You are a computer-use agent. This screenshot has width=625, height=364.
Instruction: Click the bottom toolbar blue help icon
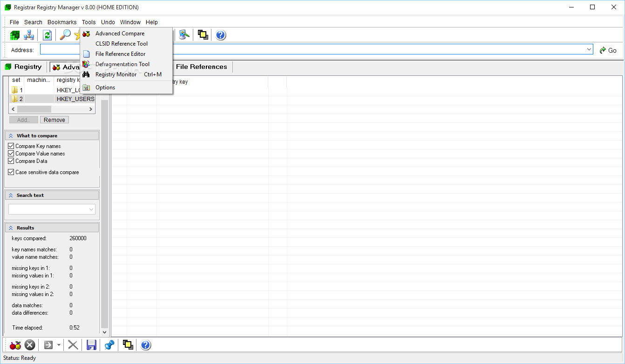coord(146,345)
